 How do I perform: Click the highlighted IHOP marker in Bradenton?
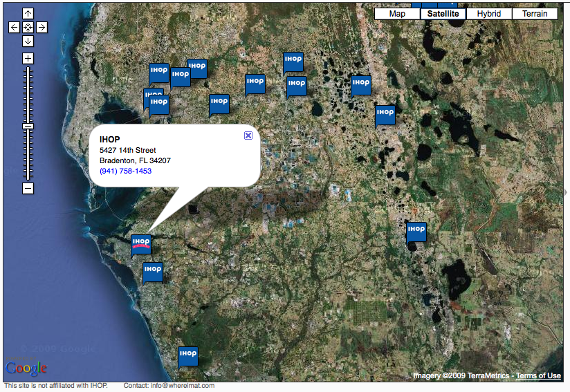[x=141, y=243]
